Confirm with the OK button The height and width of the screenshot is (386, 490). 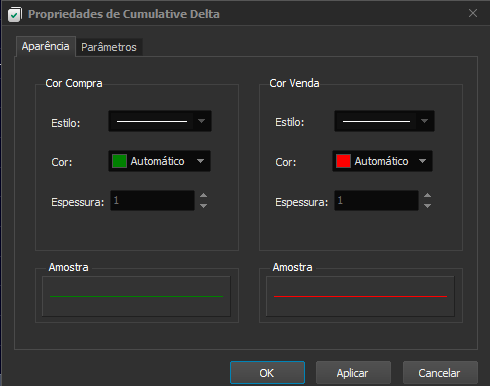[267, 373]
